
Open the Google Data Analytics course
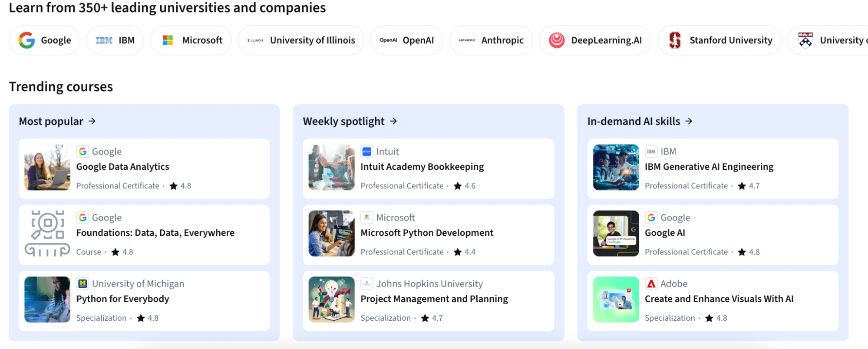[122, 167]
